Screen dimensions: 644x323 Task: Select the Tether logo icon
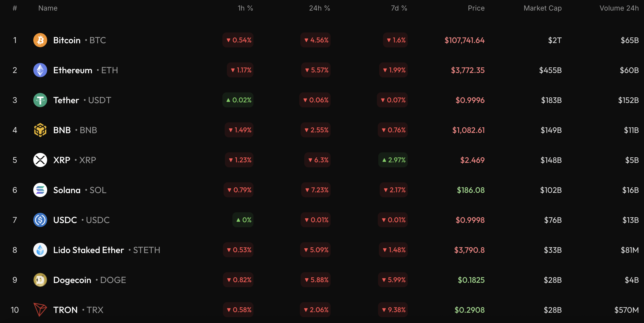coord(40,100)
